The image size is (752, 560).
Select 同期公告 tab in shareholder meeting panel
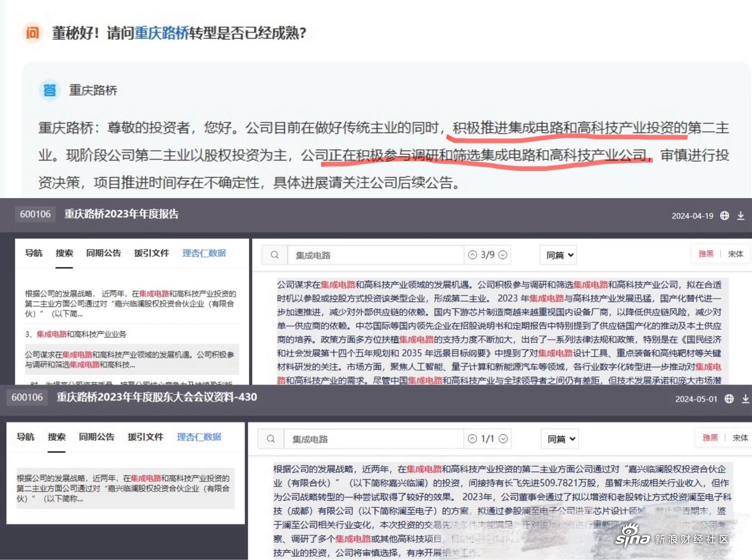click(x=96, y=437)
